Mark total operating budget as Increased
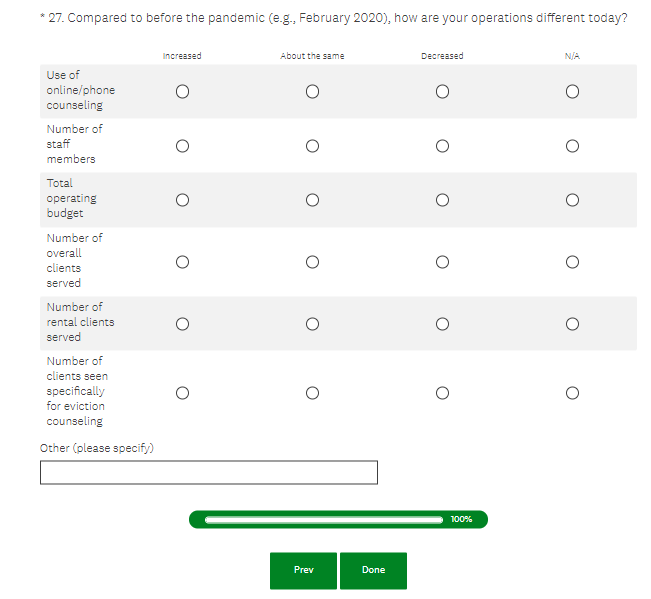Image resolution: width=651 pixels, height=599 pixels. point(182,199)
